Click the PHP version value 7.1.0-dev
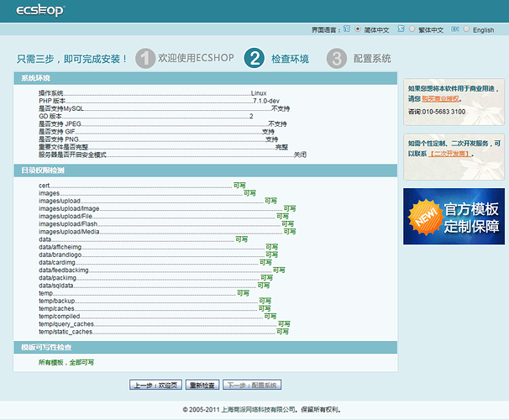The height and width of the screenshot is (420, 509). point(266,101)
